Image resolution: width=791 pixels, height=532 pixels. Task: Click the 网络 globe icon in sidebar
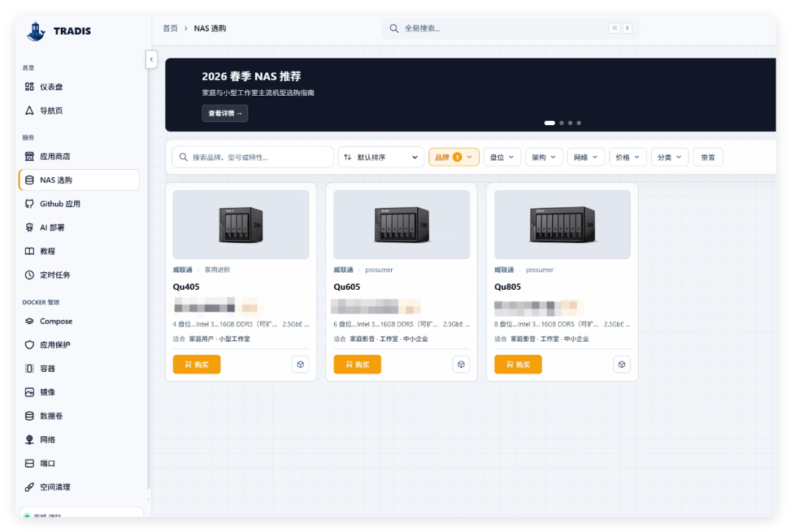(x=30, y=440)
